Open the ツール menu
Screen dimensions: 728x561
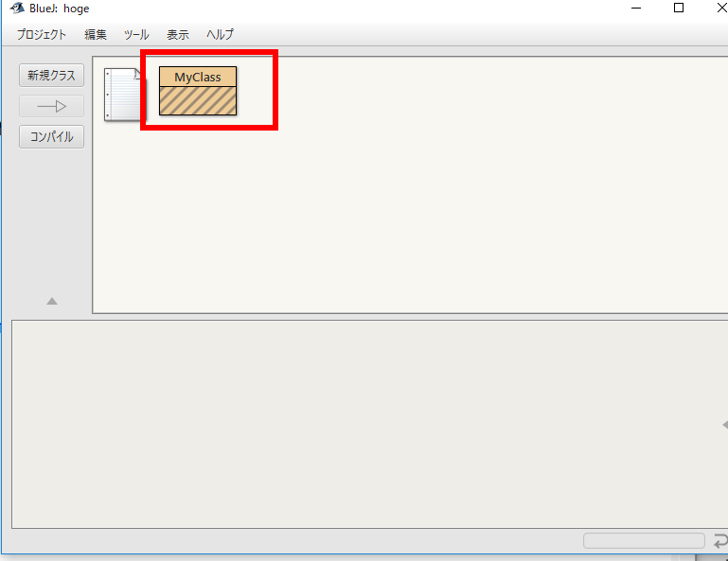pos(136,34)
